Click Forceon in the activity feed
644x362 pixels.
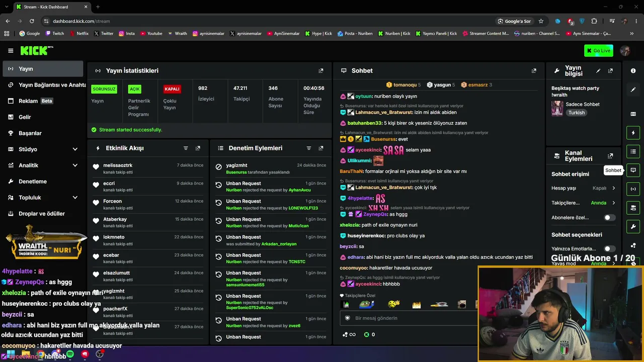point(112,201)
